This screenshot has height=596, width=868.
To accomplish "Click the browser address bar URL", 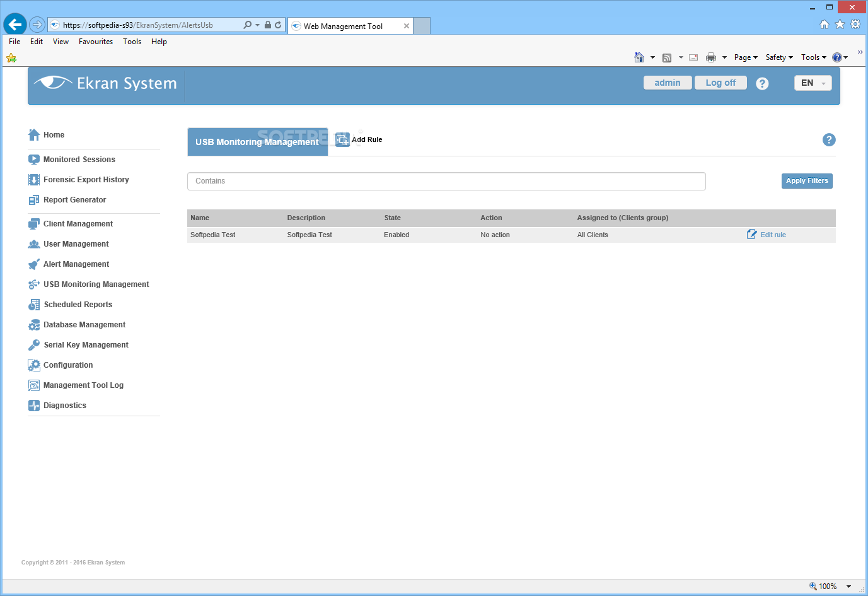I will click(137, 25).
